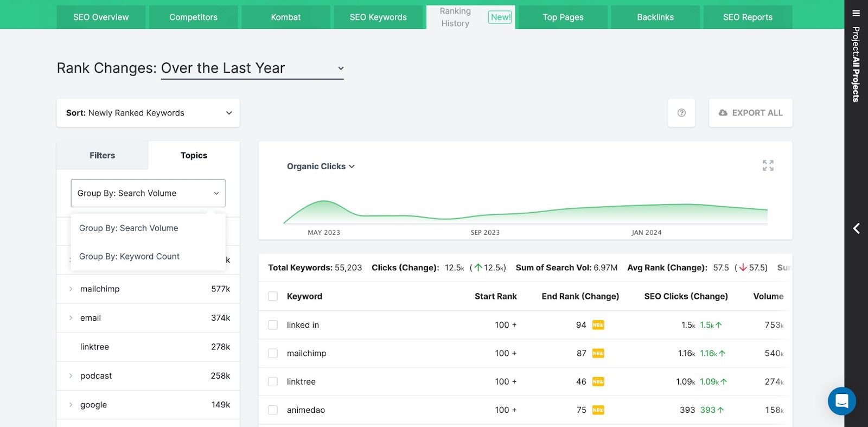Go to the SEO Overview tab

tap(101, 17)
